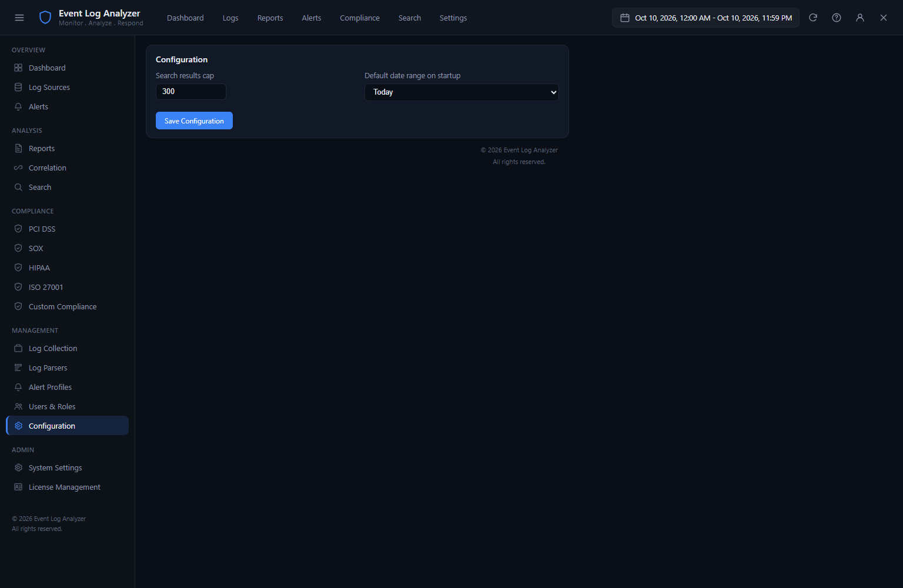Click the Configuration gear icon in sidebar
903x588 pixels.
(x=18, y=426)
